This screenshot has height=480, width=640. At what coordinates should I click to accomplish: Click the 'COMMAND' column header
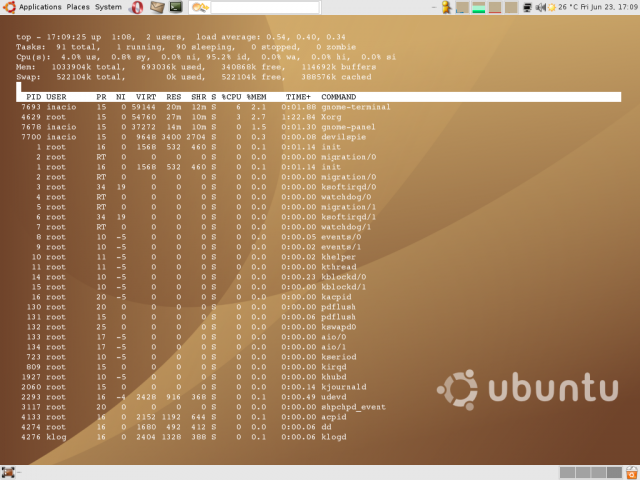338,97
